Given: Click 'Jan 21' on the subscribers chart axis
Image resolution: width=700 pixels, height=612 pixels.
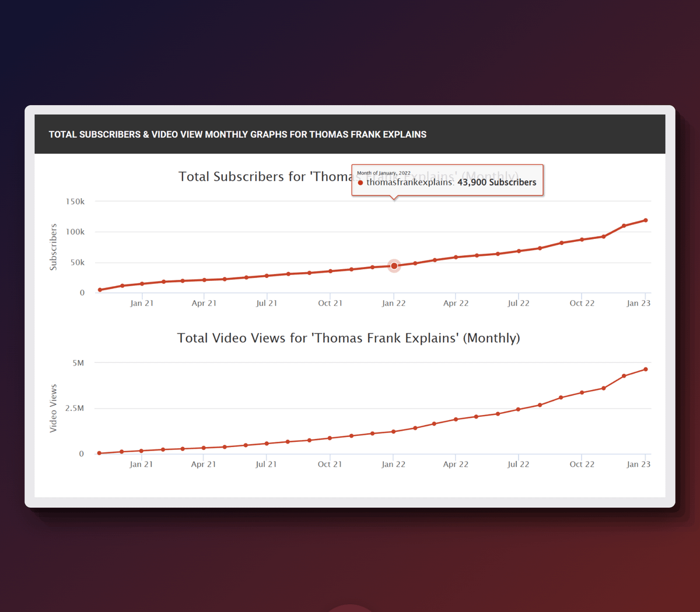Looking at the screenshot, I should [x=142, y=303].
